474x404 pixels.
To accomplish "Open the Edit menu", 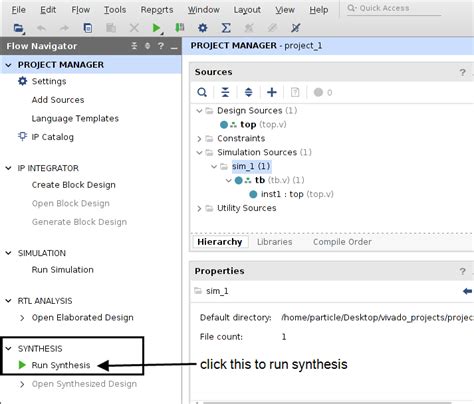I will [x=48, y=10].
